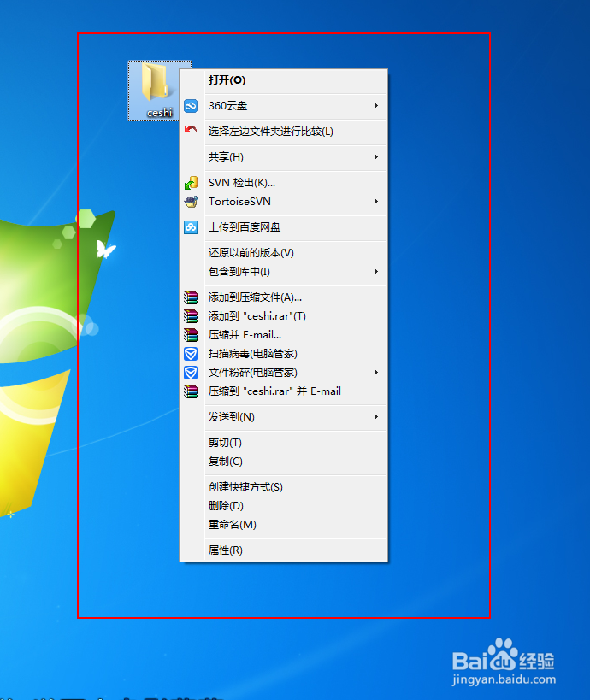The image size is (590, 700).
Task: Open 发送到(N) menu entry
Action: pyautogui.click(x=283, y=416)
